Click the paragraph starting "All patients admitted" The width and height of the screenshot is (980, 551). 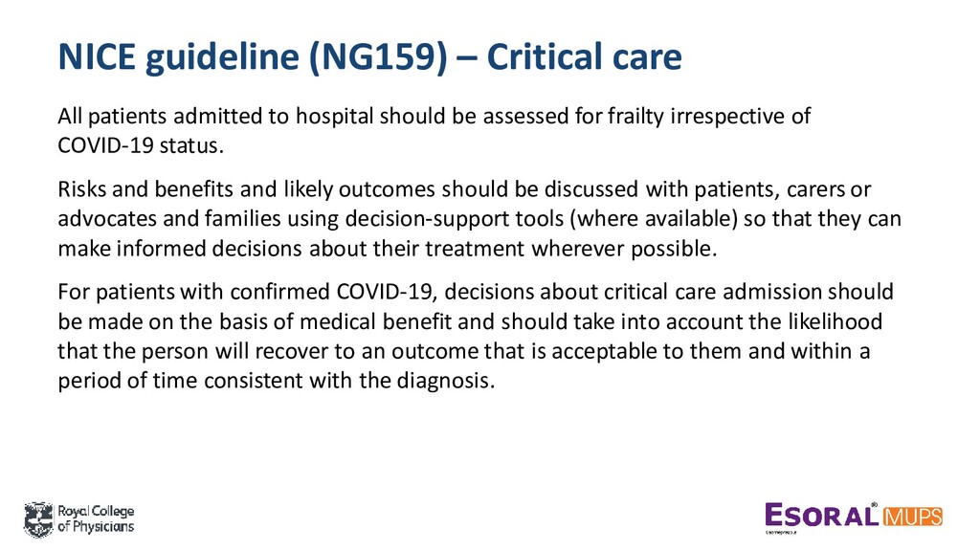point(434,130)
